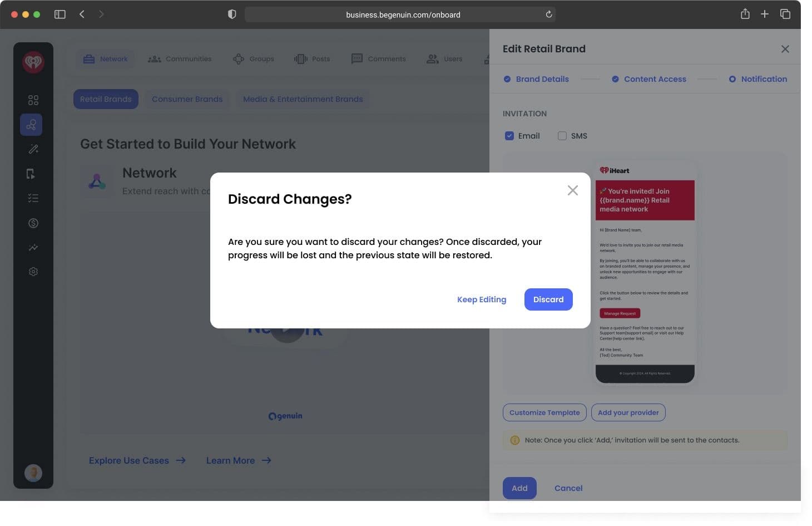Select Media & Entertainment Brands filter
The height and width of the screenshot is (526, 812).
click(x=303, y=99)
